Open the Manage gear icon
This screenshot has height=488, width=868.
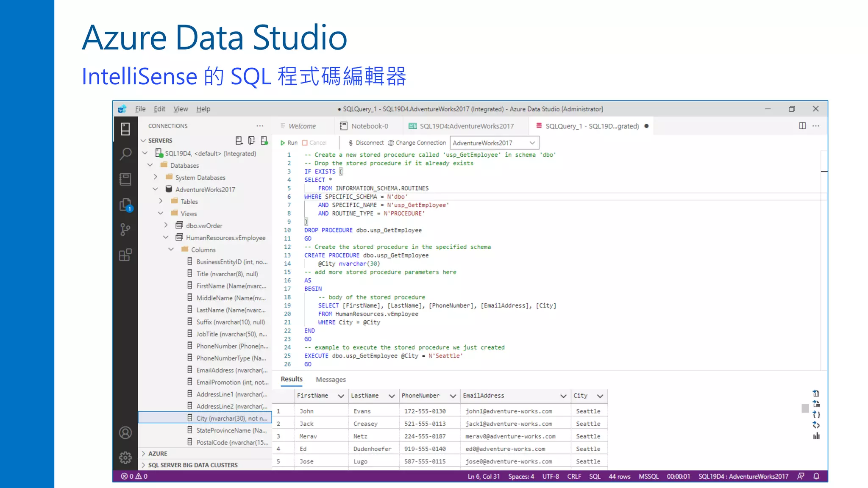point(125,457)
